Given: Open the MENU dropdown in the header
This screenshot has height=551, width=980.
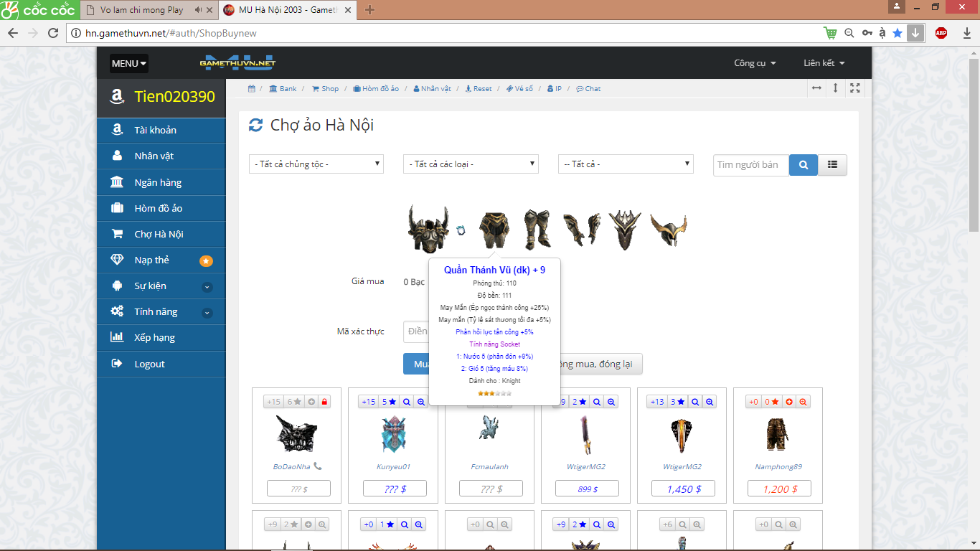Looking at the screenshot, I should [129, 63].
